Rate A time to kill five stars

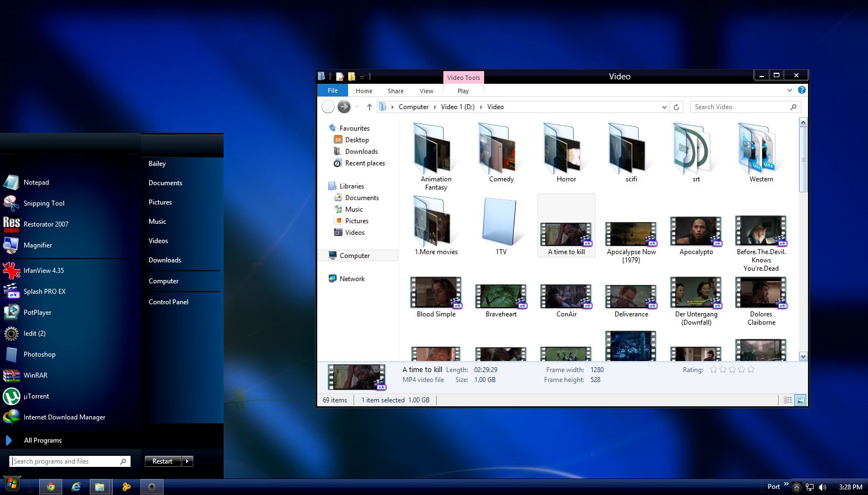tap(751, 369)
